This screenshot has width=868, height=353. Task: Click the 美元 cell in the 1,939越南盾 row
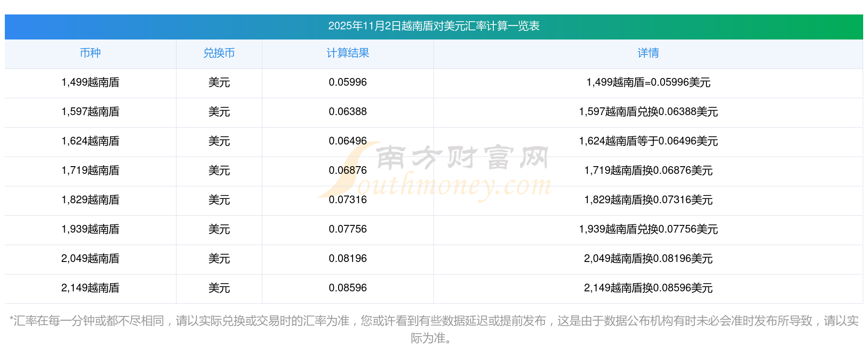[x=219, y=229]
